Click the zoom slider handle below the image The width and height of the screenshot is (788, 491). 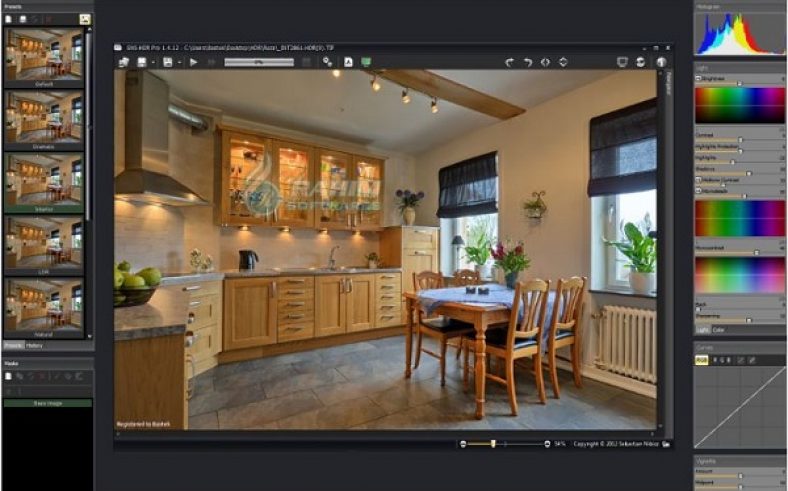coord(493,443)
